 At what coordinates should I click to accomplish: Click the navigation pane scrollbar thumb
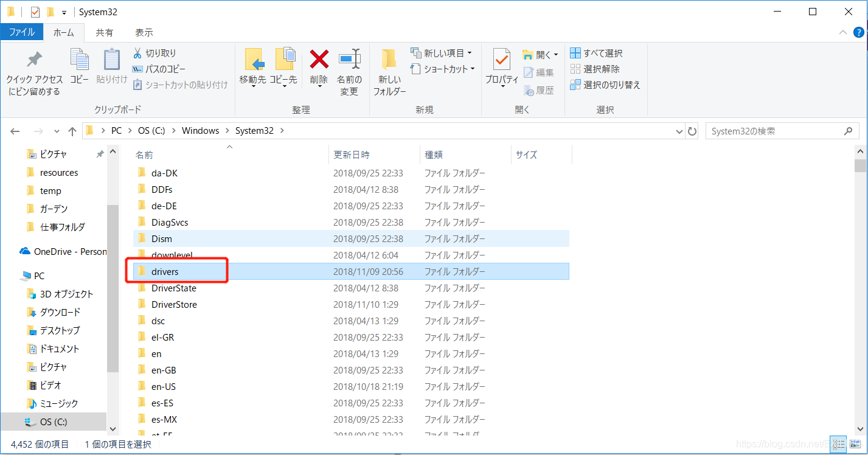pos(112,288)
